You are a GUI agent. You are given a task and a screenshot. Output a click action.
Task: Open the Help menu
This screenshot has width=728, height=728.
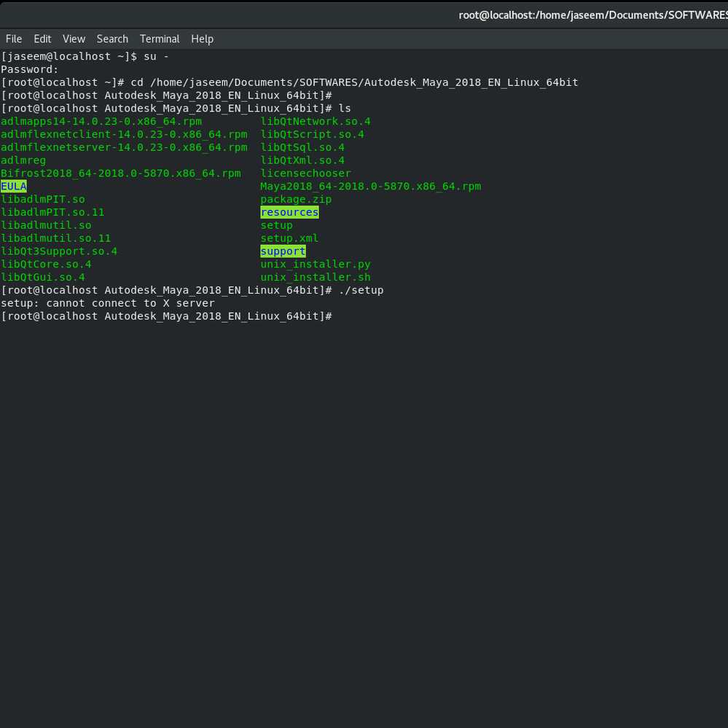click(202, 39)
